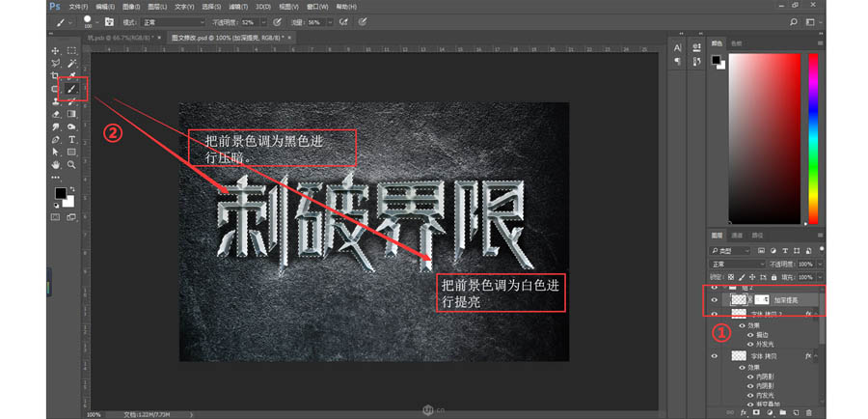868x419 pixels.
Task: Toggle the 内发光 effect visibility
Action: point(750,395)
